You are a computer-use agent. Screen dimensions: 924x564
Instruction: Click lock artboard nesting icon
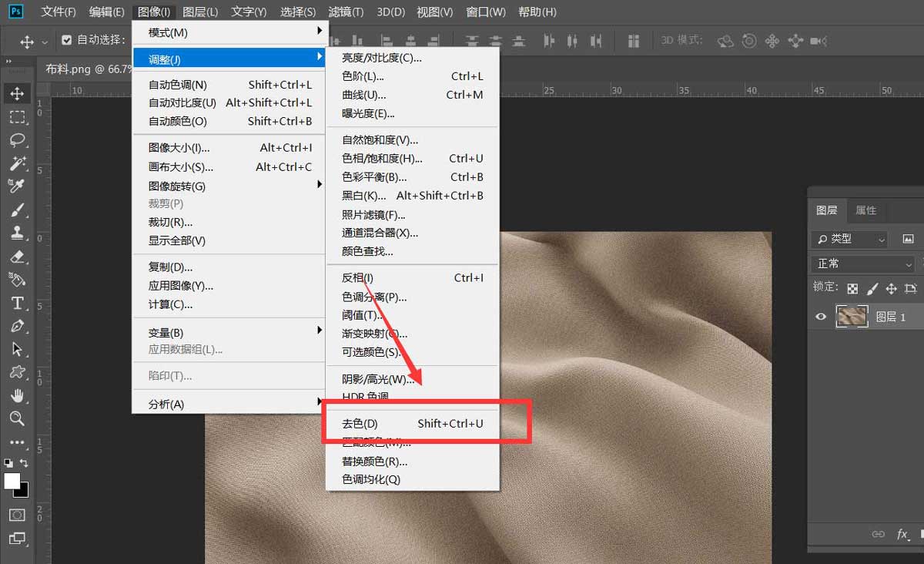pyautogui.click(x=911, y=288)
